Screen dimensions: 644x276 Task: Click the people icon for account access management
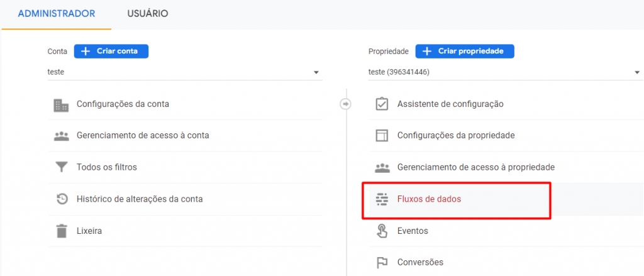[61, 136]
